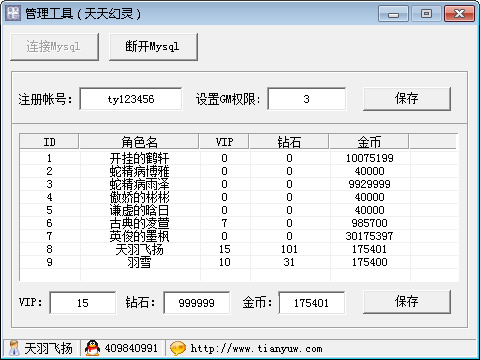Click diamond value 101

click(289, 249)
